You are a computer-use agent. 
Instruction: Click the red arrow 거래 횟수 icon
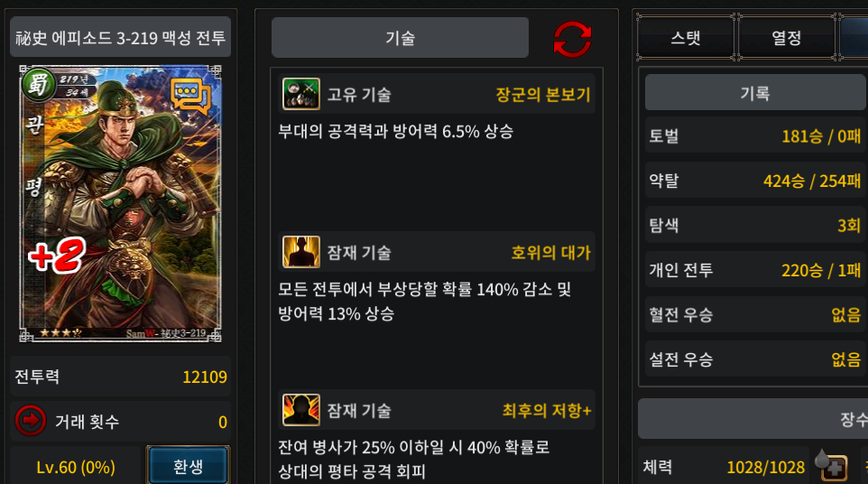tap(31, 420)
